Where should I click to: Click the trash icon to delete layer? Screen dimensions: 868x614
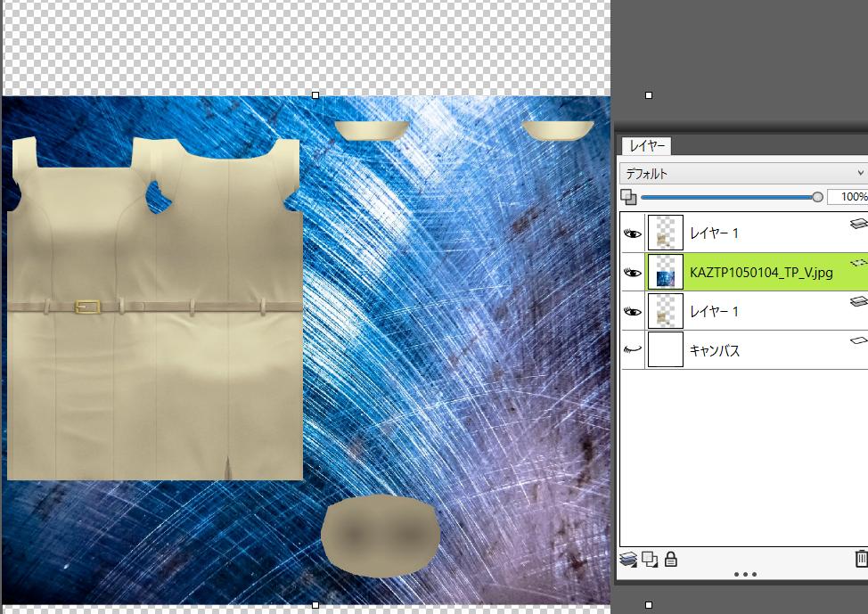[859, 560]
